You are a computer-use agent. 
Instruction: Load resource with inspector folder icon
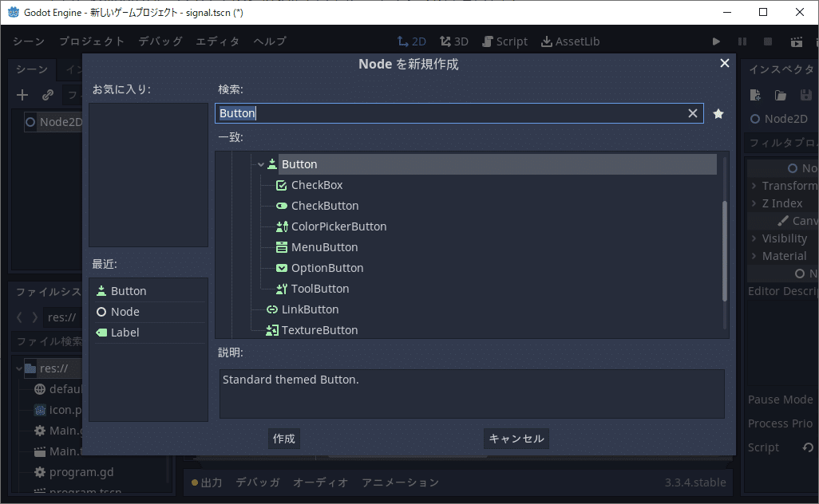781,95
